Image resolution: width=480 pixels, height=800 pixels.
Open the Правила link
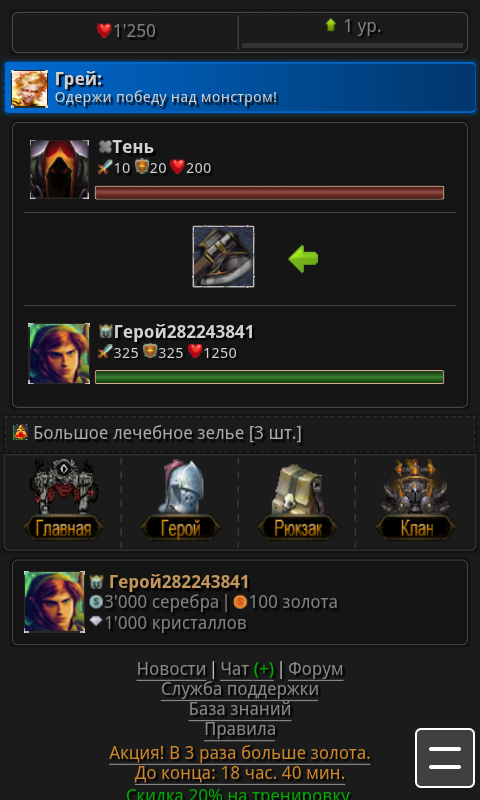coord(240,730)
